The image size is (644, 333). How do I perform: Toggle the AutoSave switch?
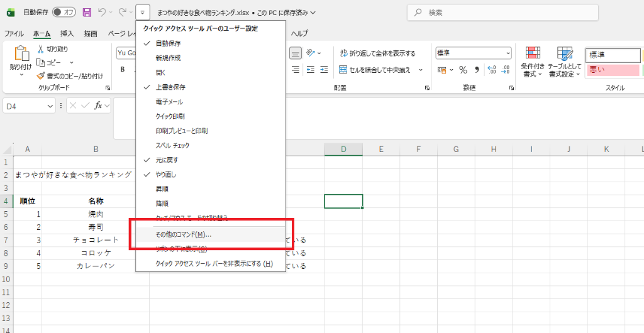[64, 13]
